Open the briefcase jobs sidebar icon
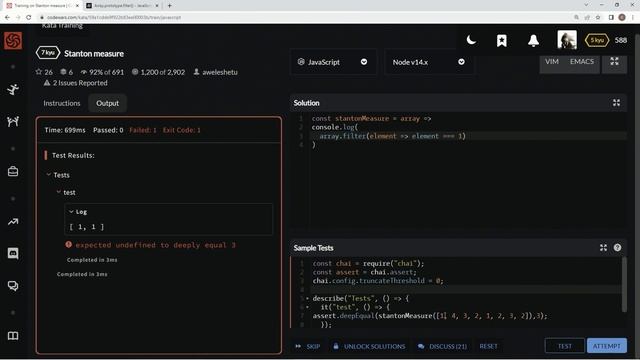Screen dimensions: 640x360 [x=13, y=171]
